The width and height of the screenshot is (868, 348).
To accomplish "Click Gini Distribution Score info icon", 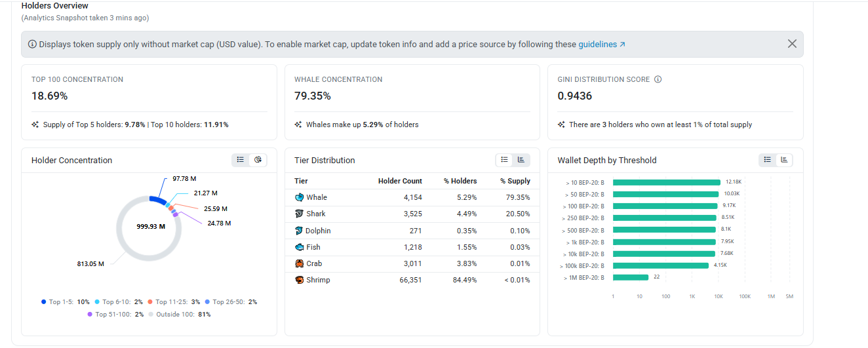I will point(658,79).
